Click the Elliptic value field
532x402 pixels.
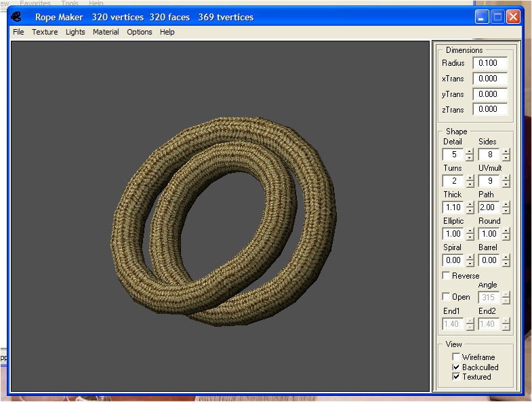(454, 234)
